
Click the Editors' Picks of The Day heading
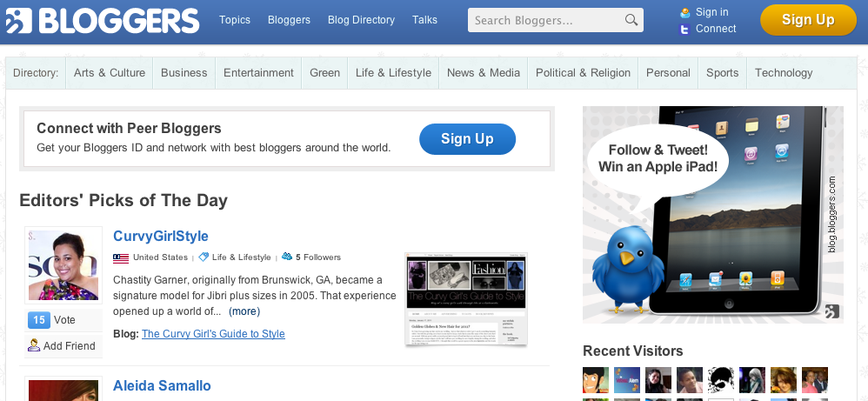click(124, 200)
